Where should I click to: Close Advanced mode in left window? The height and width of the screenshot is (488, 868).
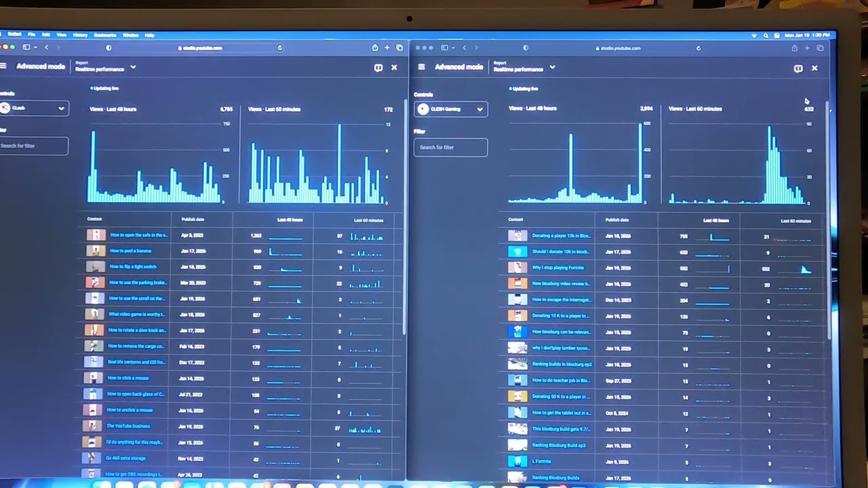click(394, 67)
